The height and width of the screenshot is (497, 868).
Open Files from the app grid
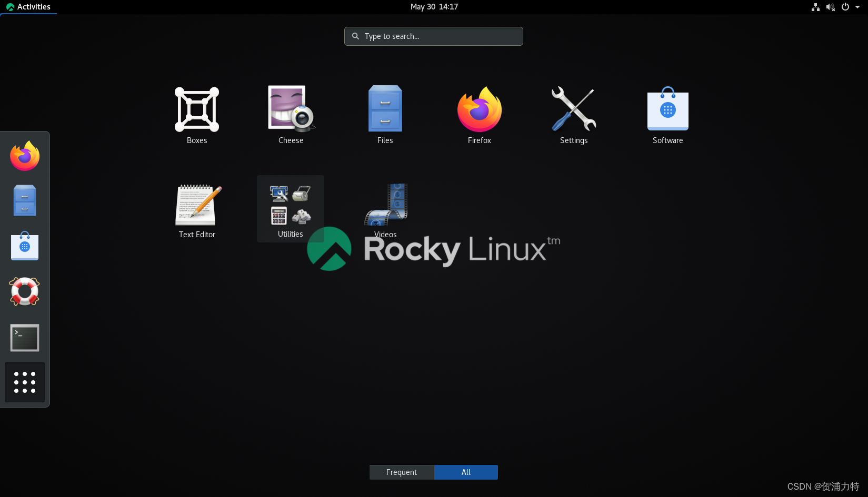[385, 115]
